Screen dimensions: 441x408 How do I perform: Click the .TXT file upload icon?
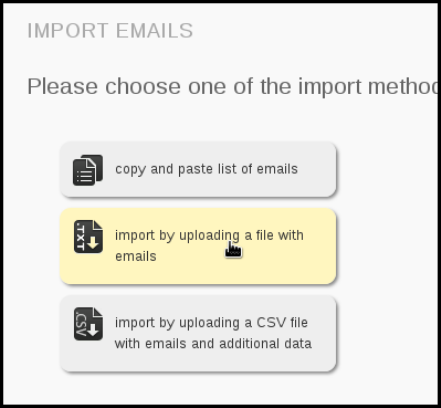(88, 237)
